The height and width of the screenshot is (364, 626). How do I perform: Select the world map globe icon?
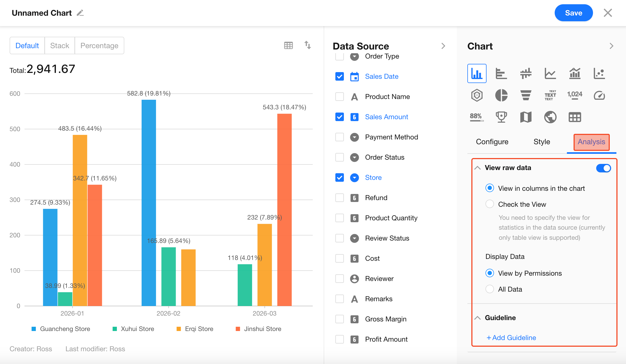[x=550, y=117]
